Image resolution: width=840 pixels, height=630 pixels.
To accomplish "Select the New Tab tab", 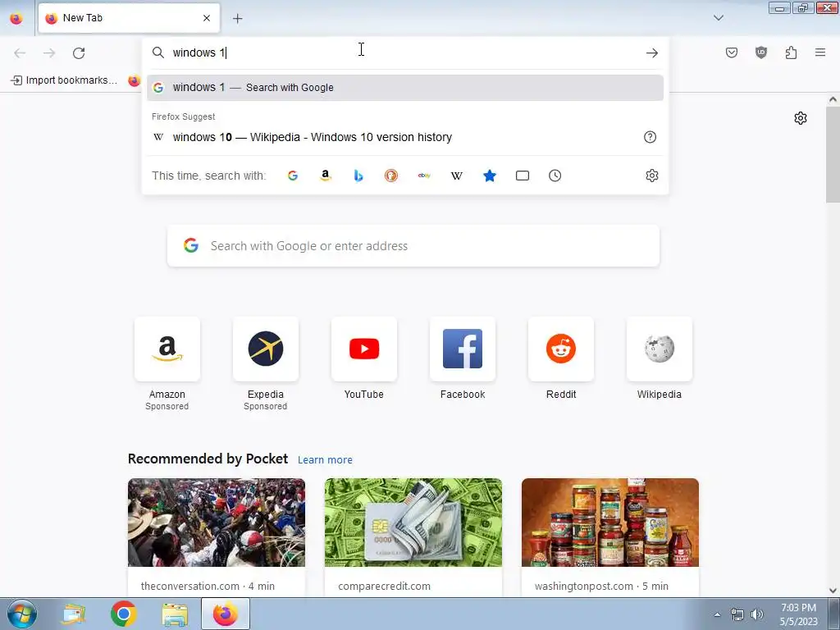I will (x=129, y=18).
